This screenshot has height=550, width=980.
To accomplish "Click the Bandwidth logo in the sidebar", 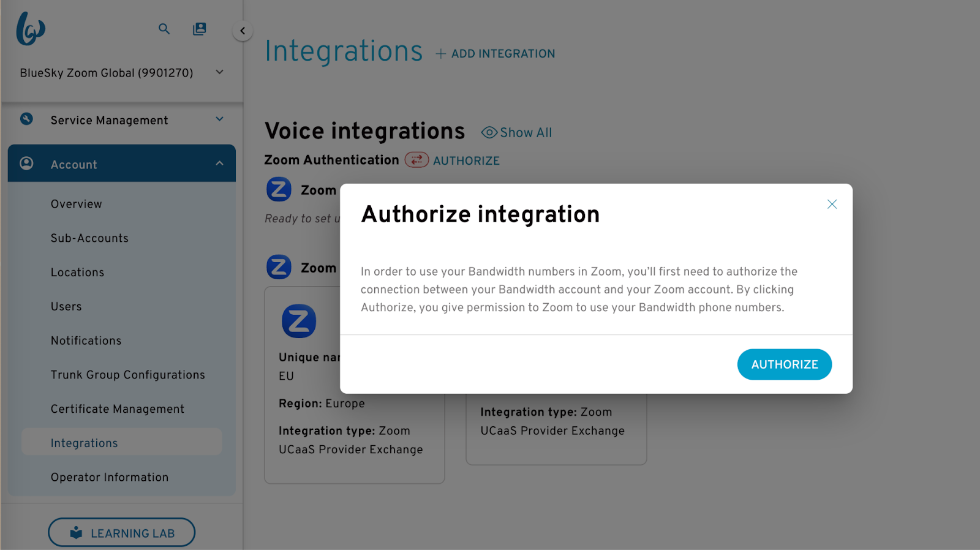I will pos(31,29).
